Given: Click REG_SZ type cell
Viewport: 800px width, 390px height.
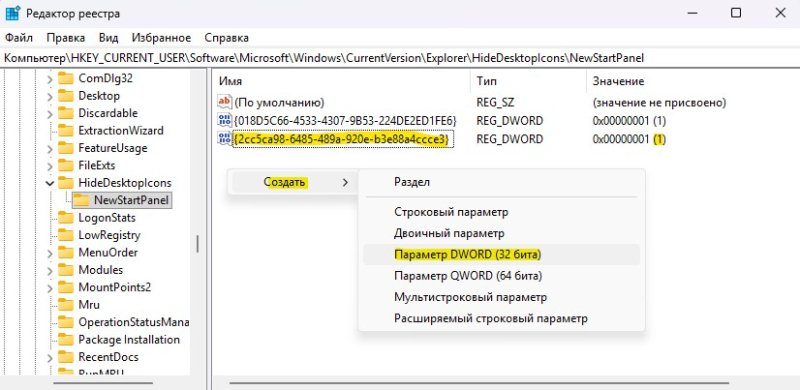Looking at the screenshot, I should click(x=495, y=103).
